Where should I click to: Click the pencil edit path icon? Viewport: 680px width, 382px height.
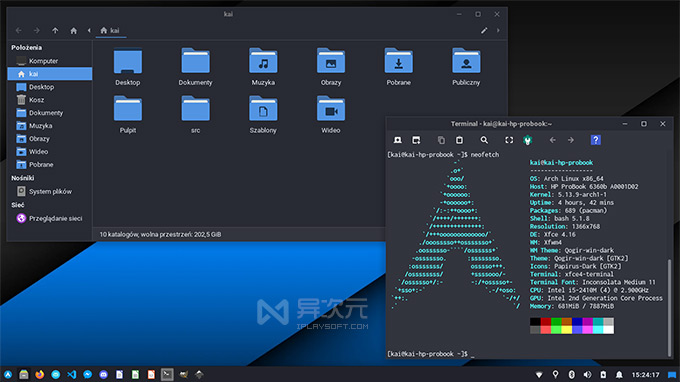(x=484, y=30)
